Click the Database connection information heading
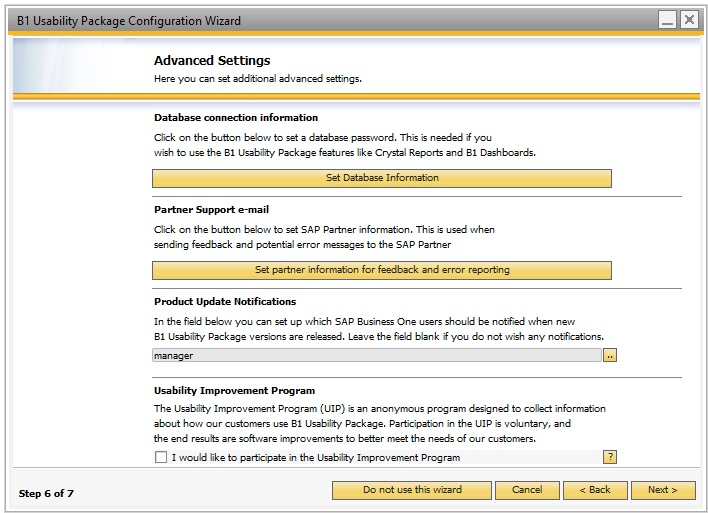The height and width of the screenshot is (513, 708). [x=236, y=118]
